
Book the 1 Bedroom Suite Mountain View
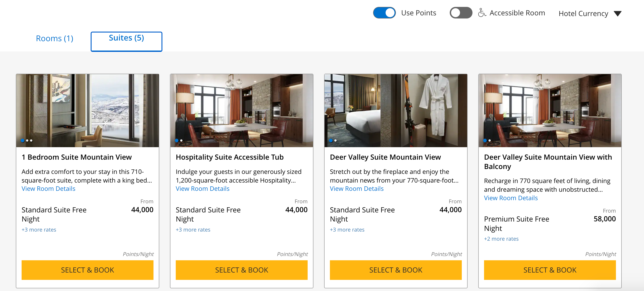88,270
